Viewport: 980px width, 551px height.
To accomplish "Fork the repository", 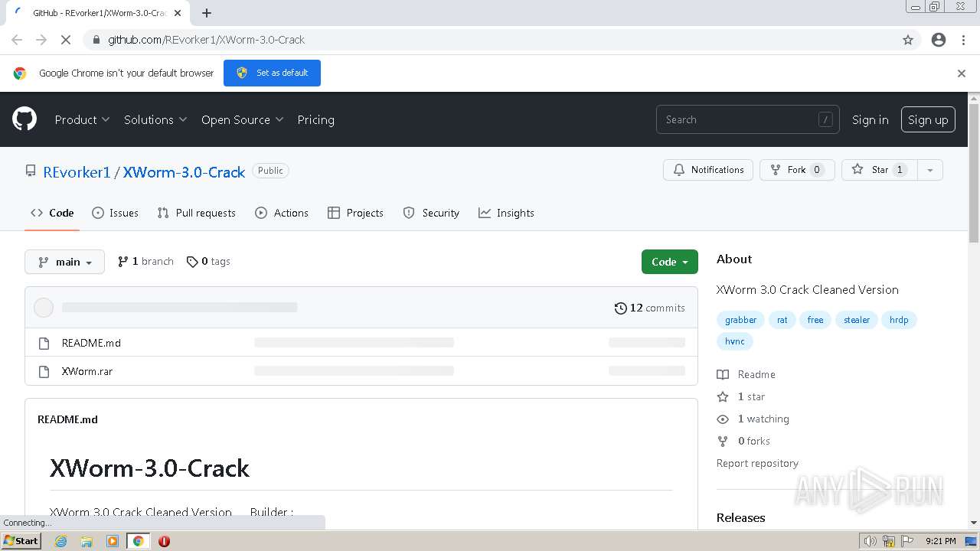I will [x=797, y=170].
